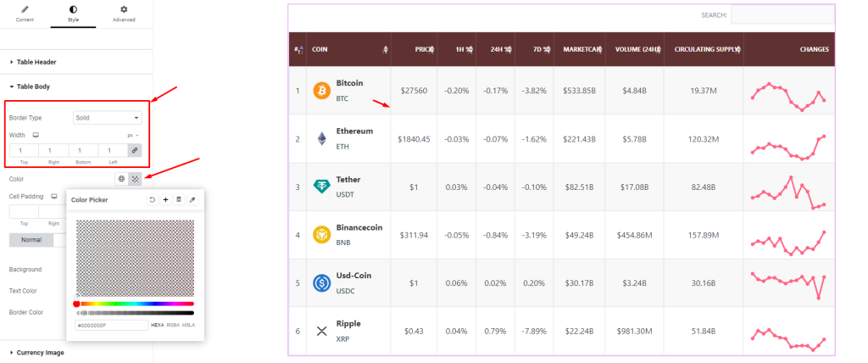Click the responsive device icon beside Width
Viewport: 868px width, 363px height.
36,135
